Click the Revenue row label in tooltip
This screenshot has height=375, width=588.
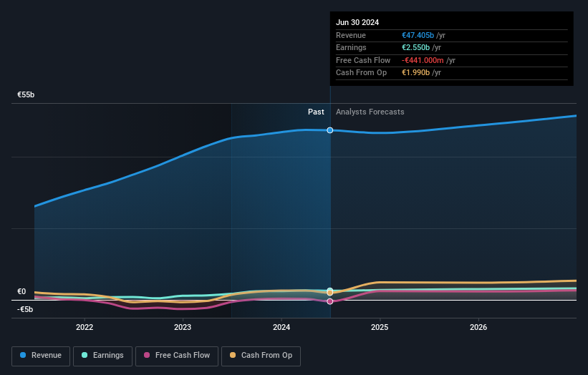point(351,35)
